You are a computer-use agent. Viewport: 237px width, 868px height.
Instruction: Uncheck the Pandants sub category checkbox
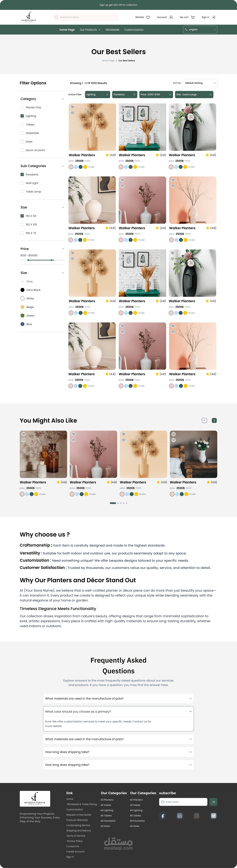pos(22,175)
